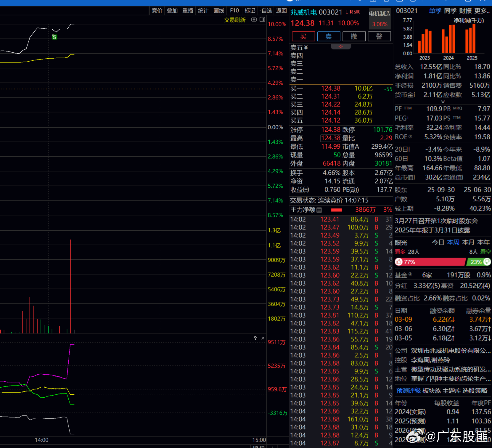
Task: Select the 同季 tab
Action: coord(450,11)
